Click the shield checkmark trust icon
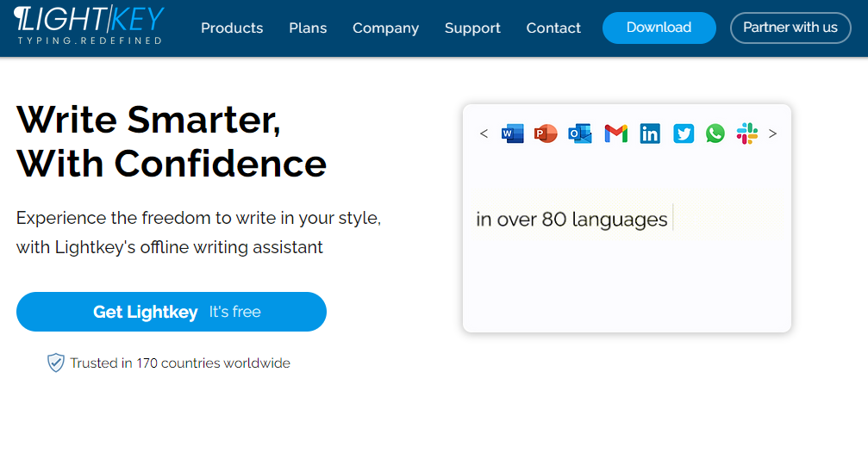 (56, 363)
